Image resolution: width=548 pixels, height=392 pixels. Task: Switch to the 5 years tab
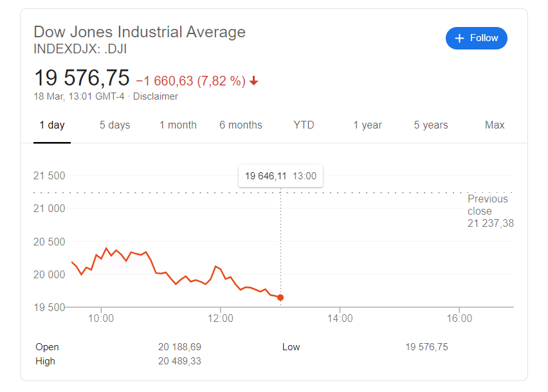(431, 125)
